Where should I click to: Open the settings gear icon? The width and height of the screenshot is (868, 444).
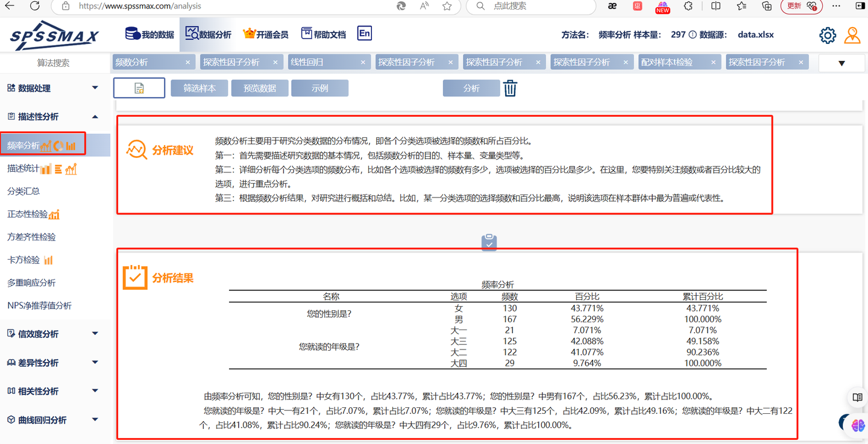(x=828, y=35)
